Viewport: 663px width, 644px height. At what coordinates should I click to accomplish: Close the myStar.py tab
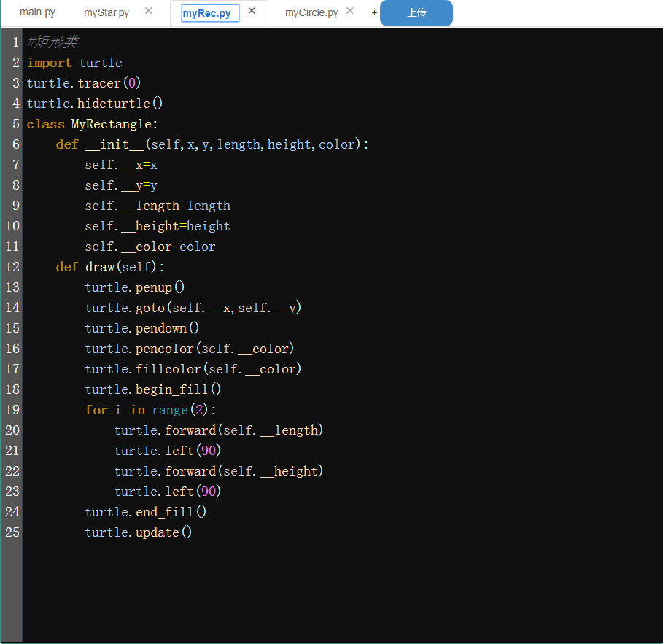point(149,11)
